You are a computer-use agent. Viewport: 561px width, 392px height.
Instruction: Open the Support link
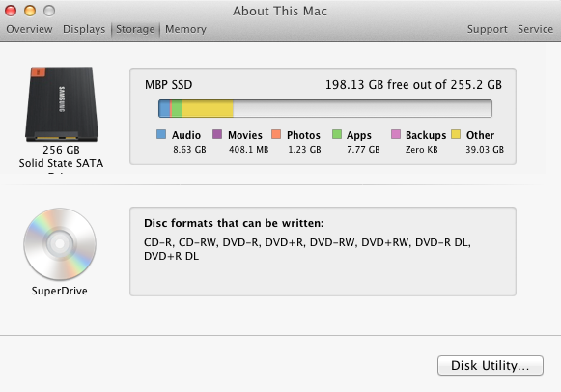pyautogui.click(x=488, y=29)
